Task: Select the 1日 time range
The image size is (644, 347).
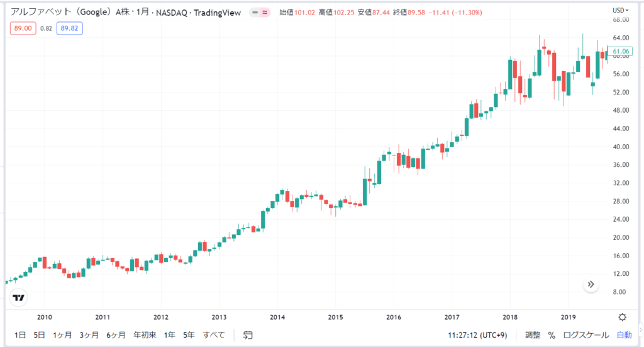Action: point(20,335)
